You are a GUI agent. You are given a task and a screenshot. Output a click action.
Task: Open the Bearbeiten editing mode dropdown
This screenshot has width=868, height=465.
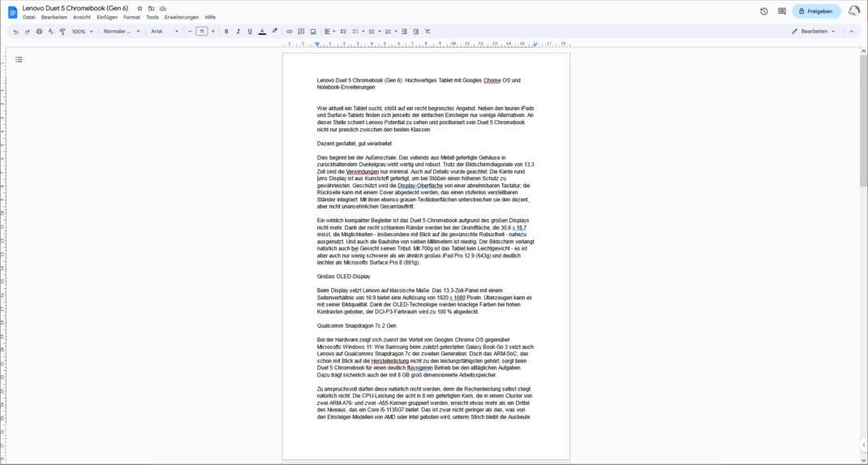813,32
